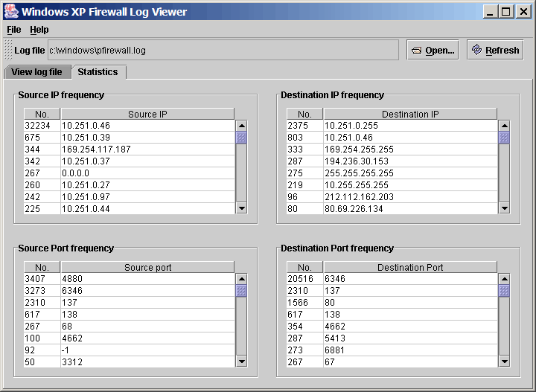Open the Help menu
Viewport: 536px width, 392px height.
(x=39, y=30)
